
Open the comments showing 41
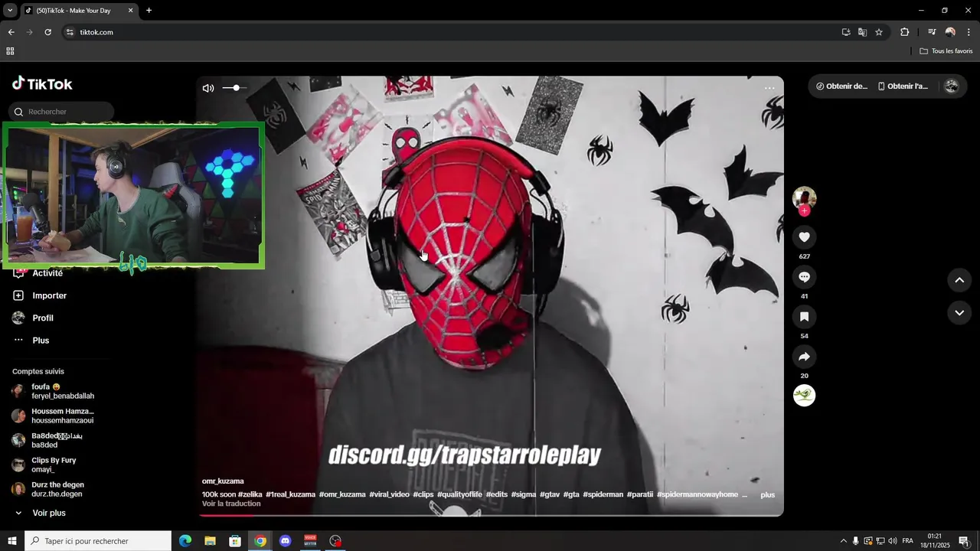(804, 277)
